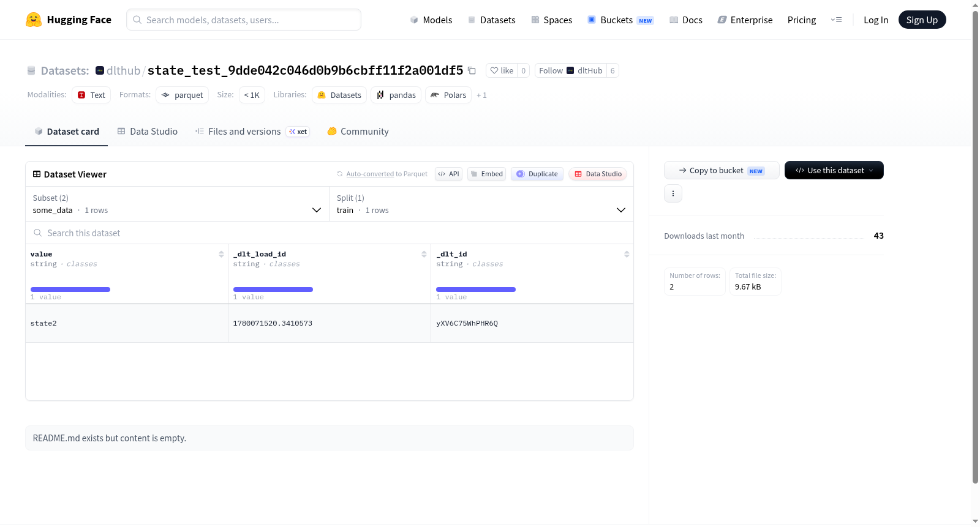Click the Hugging Face logo icon

click(34, 20)
